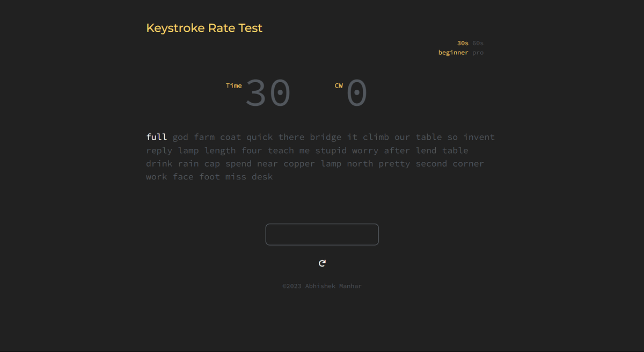Click the word 'reply'
Screen dimensions: 644x352
point(159,150)
